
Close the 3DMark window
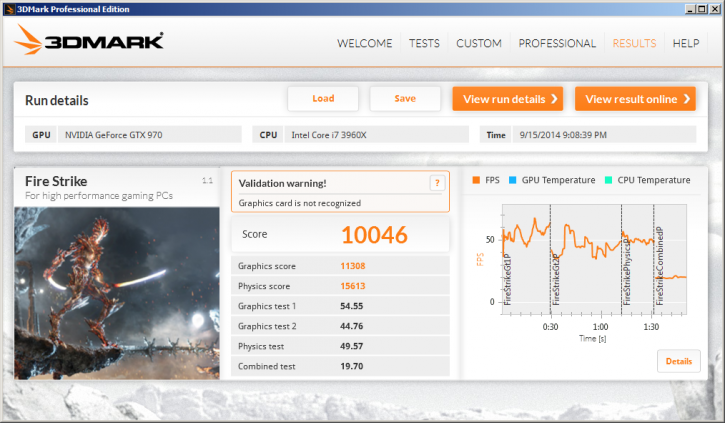[714, 9]
